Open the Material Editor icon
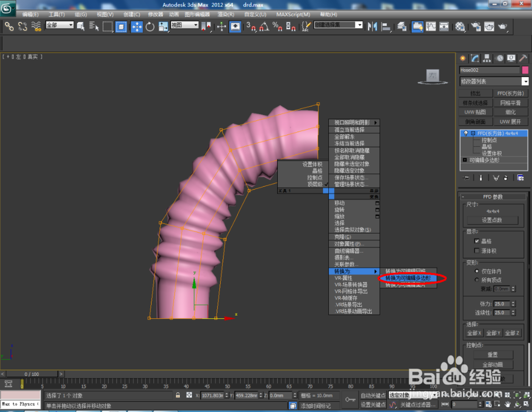532x412 pixels. (460, 27)
